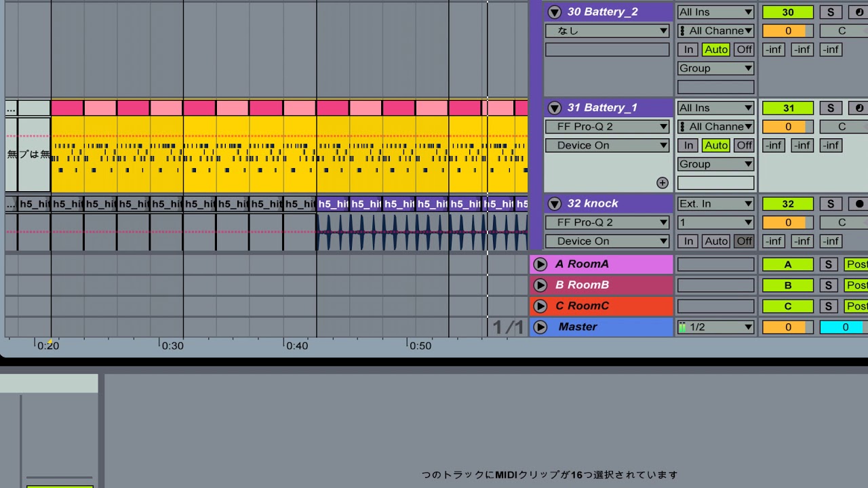Screen dimensions: 868x488
Task: Solo the C RoomC return track
Action: [828, 306]
